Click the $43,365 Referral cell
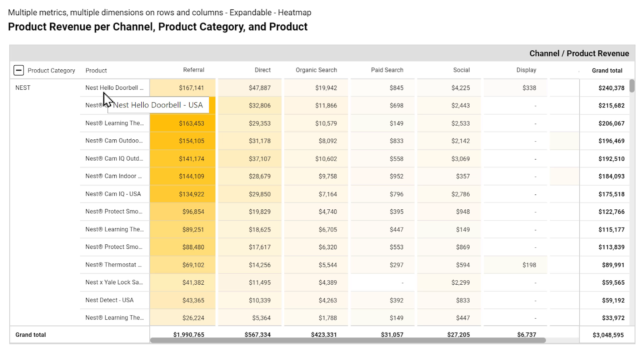The image size is (644, 354). pyautogui.click(x=183, y=300)
